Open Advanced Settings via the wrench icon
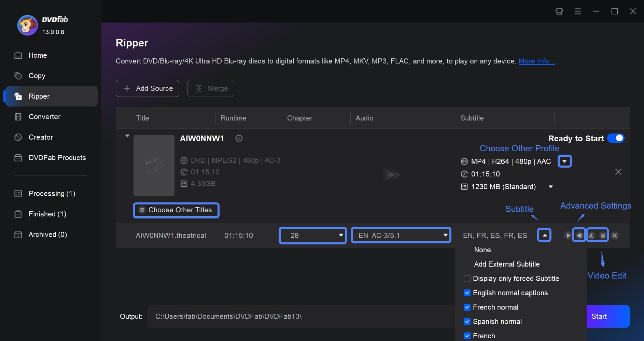 [x=579, y=236]
